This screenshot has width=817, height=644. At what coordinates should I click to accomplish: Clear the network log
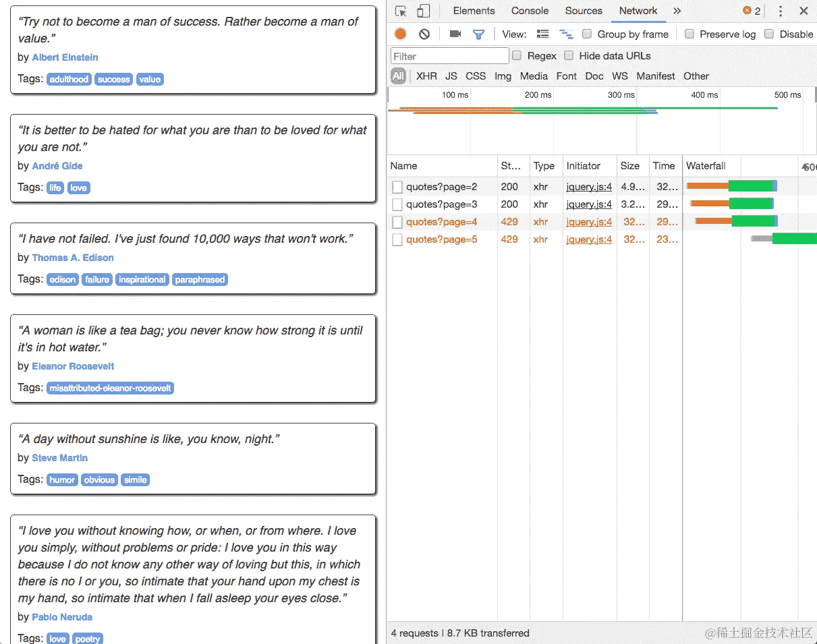coord(424,34)
